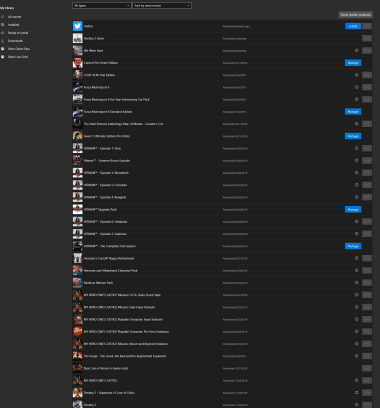380x408 pixels.
Task: Open the All types filter dropdown
Action: [101, 5]
